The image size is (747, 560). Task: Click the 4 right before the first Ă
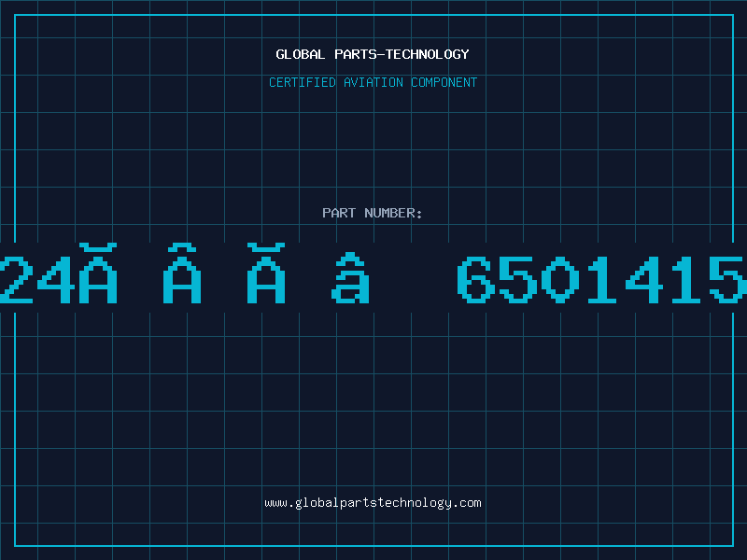coord(56,279)
